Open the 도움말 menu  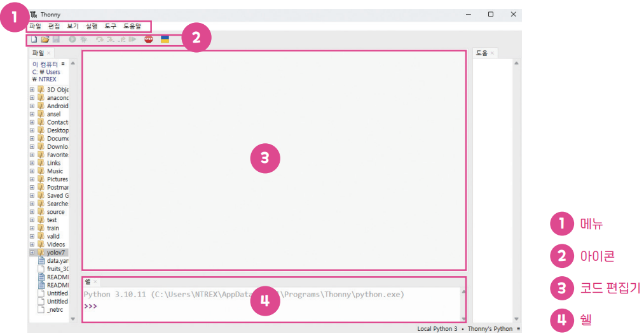[x=132, y=26]
